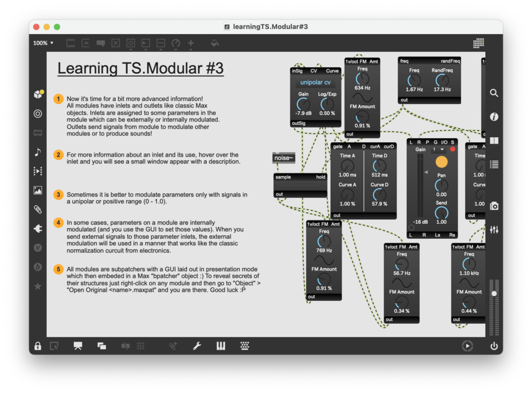This screenshot has height=393, width=532.
Task: Toggle the patcher lock icon
Action: coord(38,346)
